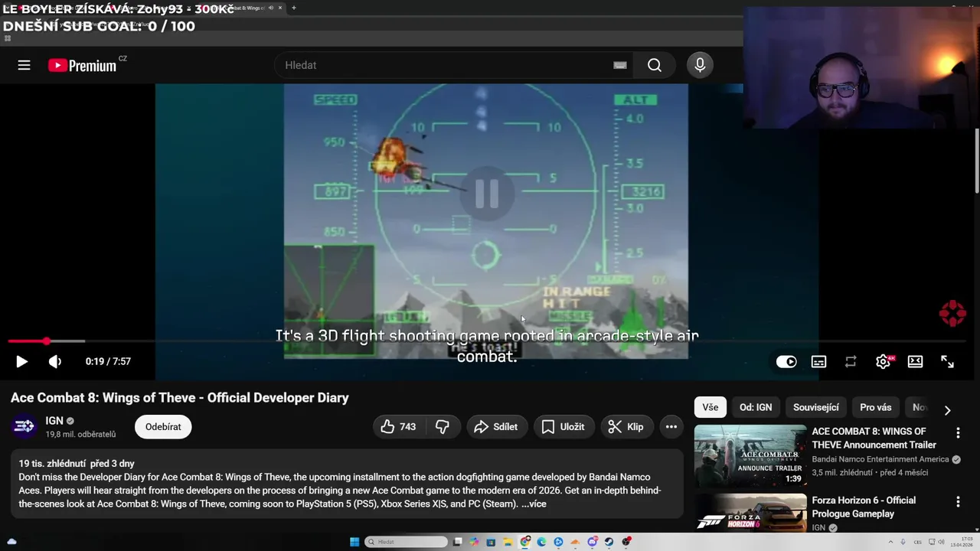Expand the description with ...více

tap(534, 504)
